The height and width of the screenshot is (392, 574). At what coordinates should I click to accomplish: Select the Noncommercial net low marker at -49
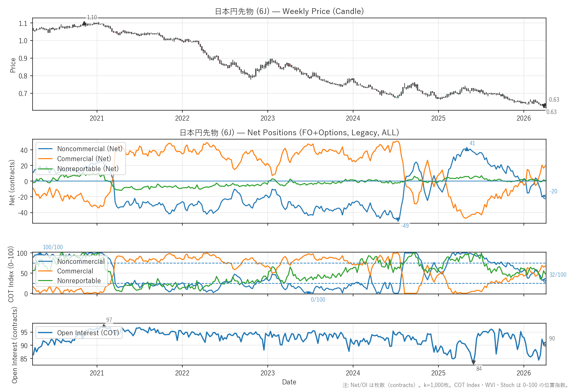pos(398,219)
